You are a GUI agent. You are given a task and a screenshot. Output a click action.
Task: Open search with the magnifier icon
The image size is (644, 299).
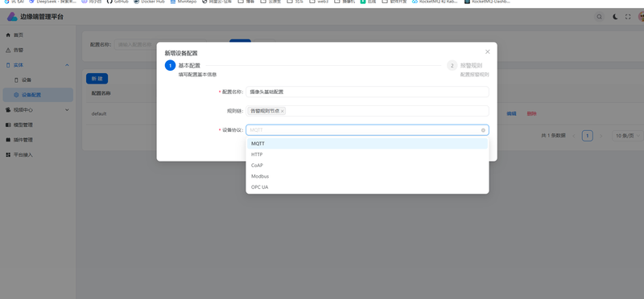pyautogui.click(x=600, y=17)
